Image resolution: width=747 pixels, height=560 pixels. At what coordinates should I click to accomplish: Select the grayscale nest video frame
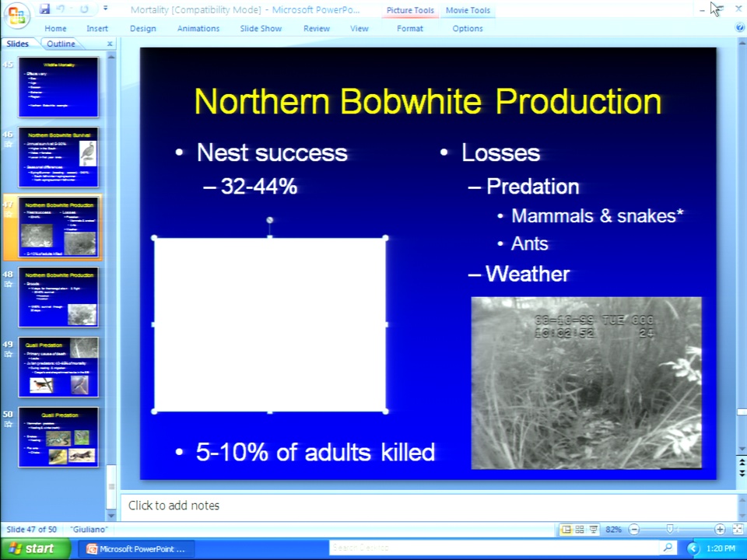[587, 383]
